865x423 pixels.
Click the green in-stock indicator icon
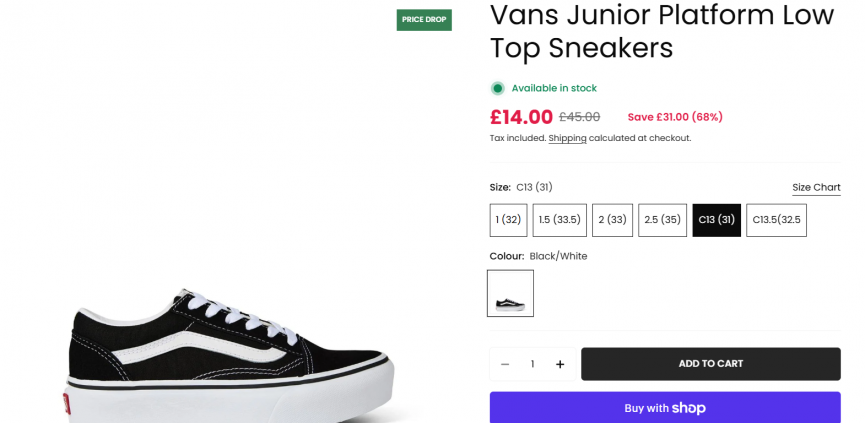[497, 88]
